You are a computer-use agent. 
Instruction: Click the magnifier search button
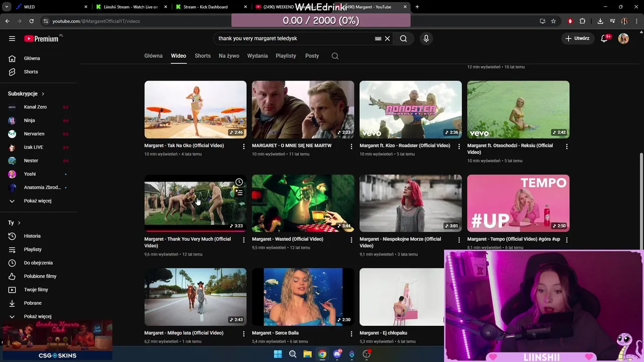tap(404, 38)
